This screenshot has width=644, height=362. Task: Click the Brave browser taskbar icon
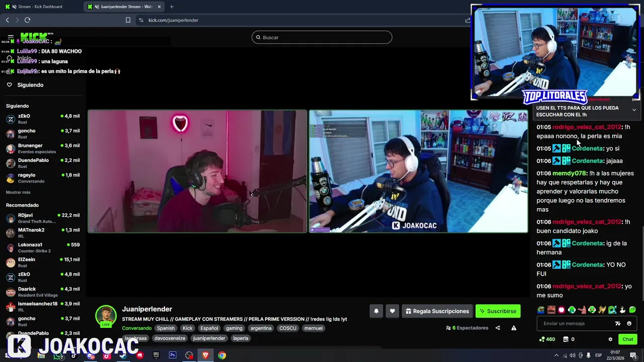pos(205,355)
